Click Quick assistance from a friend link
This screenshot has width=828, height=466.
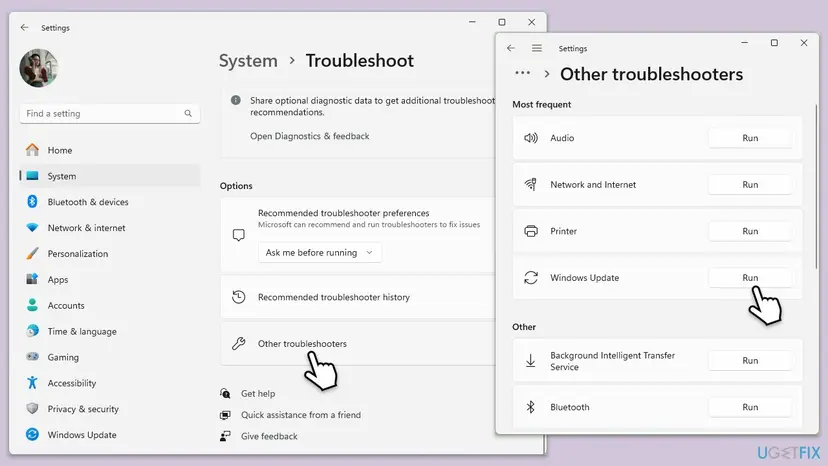point(301,415)
